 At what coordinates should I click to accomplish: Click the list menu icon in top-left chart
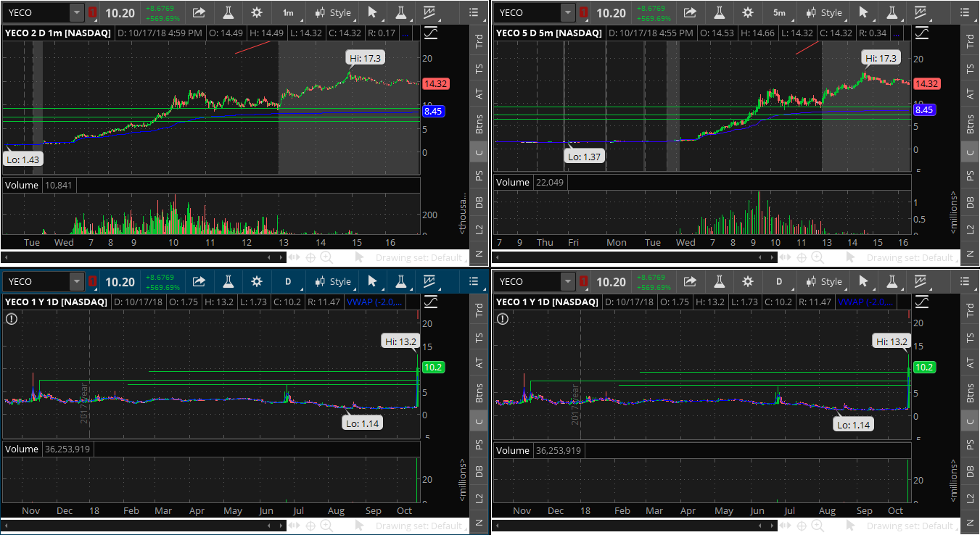(474, 12)
